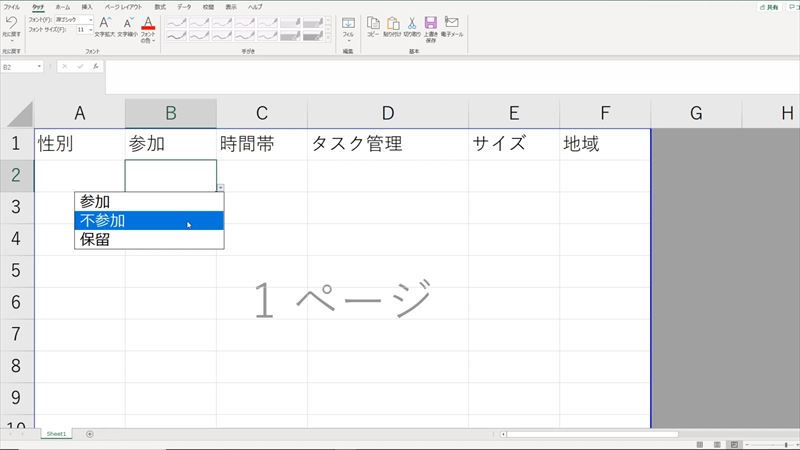Click the 文字縮小 shrink font icon
Image resolution: width=800 pixels, height=450 pixels.
pyautogui.click(x=127, y=22)
